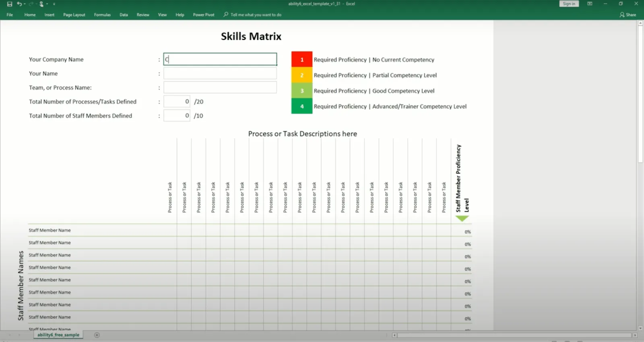644x342 pixels.
Task: Open the View tab
Action: (162, 15)
